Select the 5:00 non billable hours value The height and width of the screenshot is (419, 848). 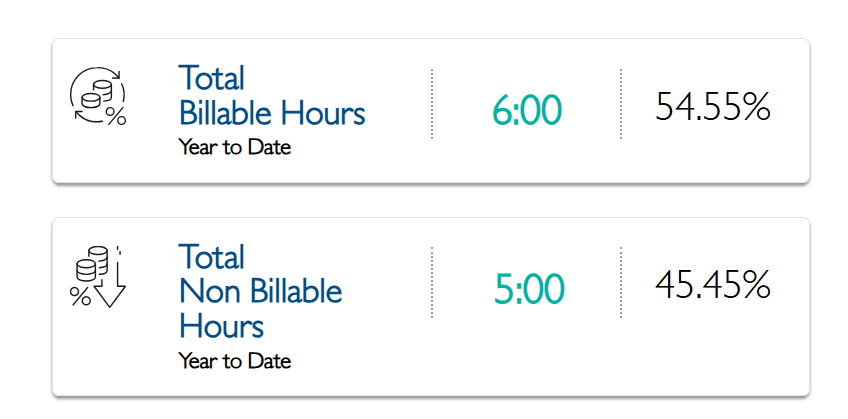point(529,289)
